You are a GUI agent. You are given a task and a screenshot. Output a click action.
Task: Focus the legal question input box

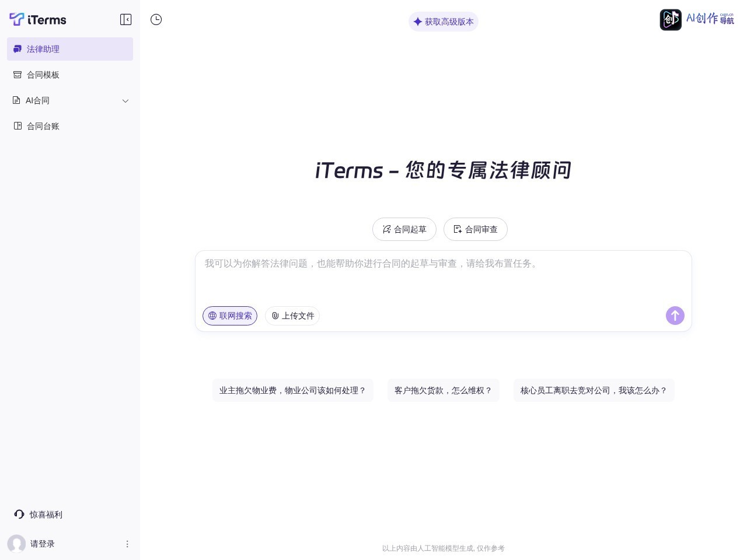[444, 278]
